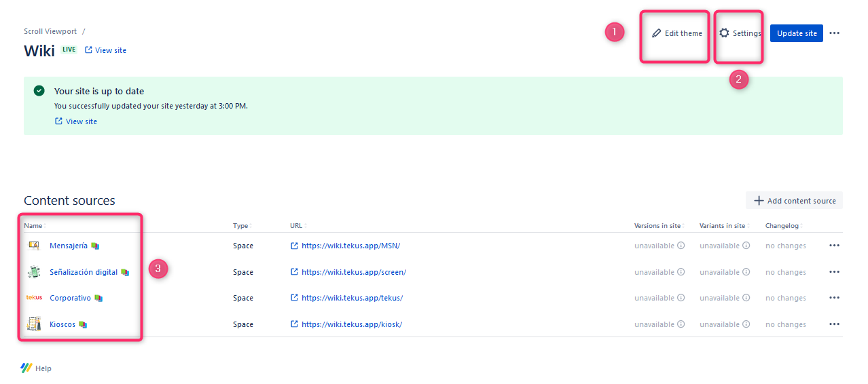This screenshot has height=384, width=868.
Task: Open the Help link at bottom
Action: pos(43,368)
